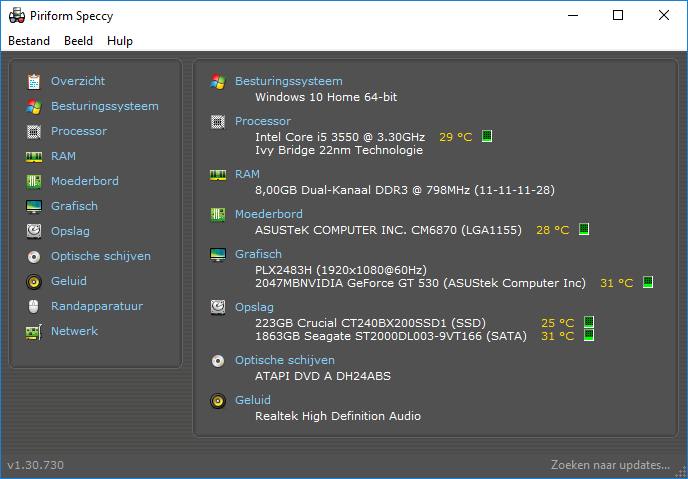The height and width of the screenshot is (479, 688).
Task: Open Netwerk from the sidebar
Action: click(x=74, y=331)
